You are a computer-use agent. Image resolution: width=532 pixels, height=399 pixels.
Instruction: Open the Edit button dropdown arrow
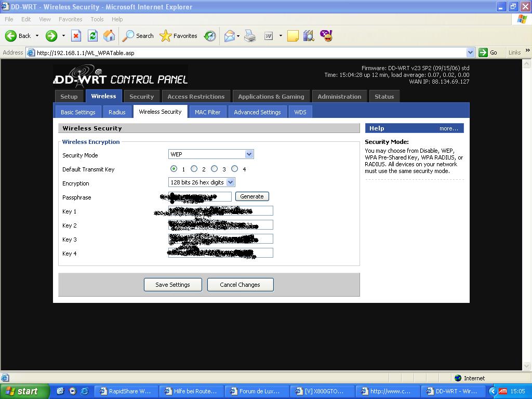point(281,36)
